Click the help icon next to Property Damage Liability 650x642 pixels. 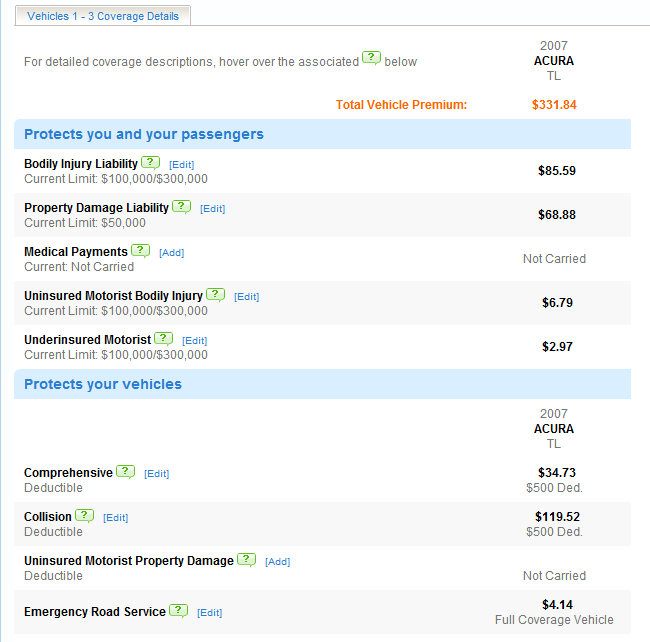pyautogui.click(x=181, y=206)
